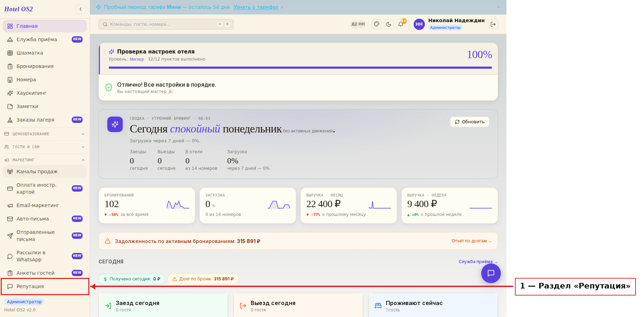The height and width of the screenshot is (317, 644).
Task: Open the Отчёт по долгам link
Action: click(x=471, y=241)
